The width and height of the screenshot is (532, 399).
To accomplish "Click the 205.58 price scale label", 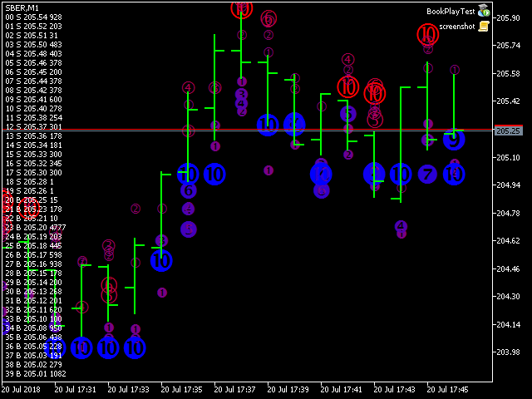I will coord(508,74).
